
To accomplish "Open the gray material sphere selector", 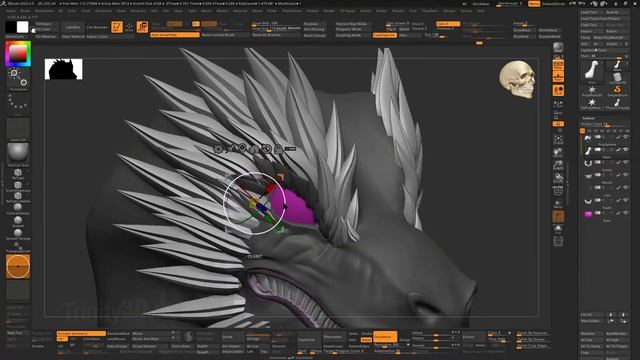I will click(18, 152).
